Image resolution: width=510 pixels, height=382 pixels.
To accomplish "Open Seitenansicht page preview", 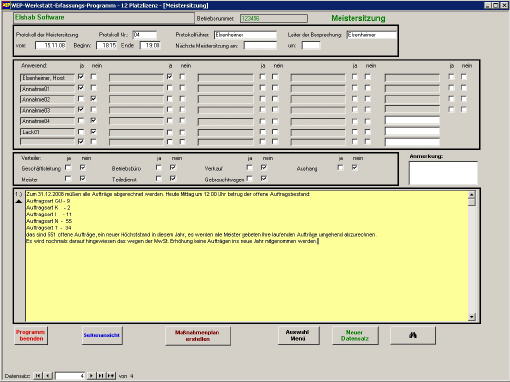I will 102,335.
